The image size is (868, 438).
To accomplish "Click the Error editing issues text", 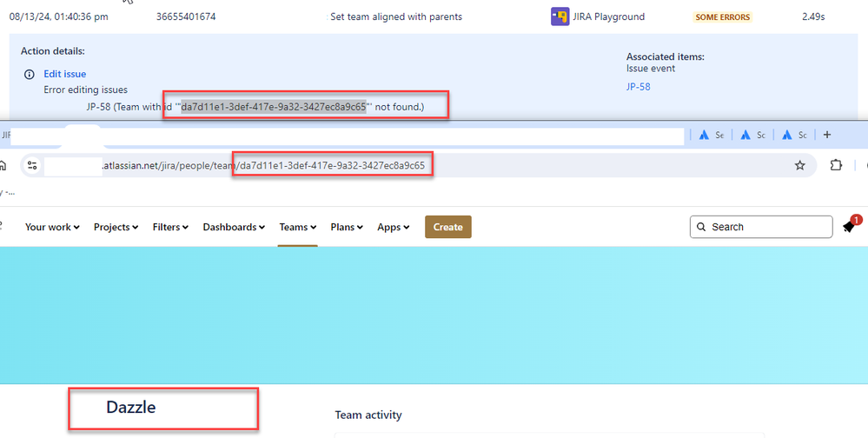I will click(85, 90).
